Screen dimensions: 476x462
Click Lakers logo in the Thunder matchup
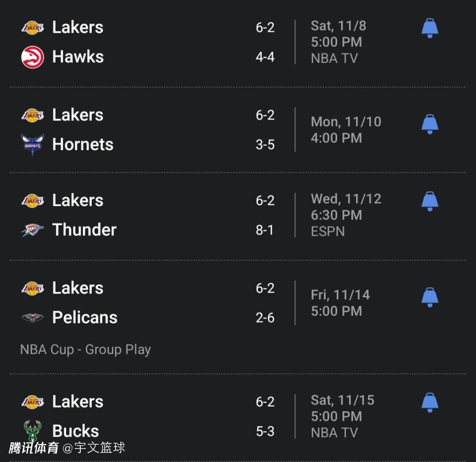(x=33, y=201)
